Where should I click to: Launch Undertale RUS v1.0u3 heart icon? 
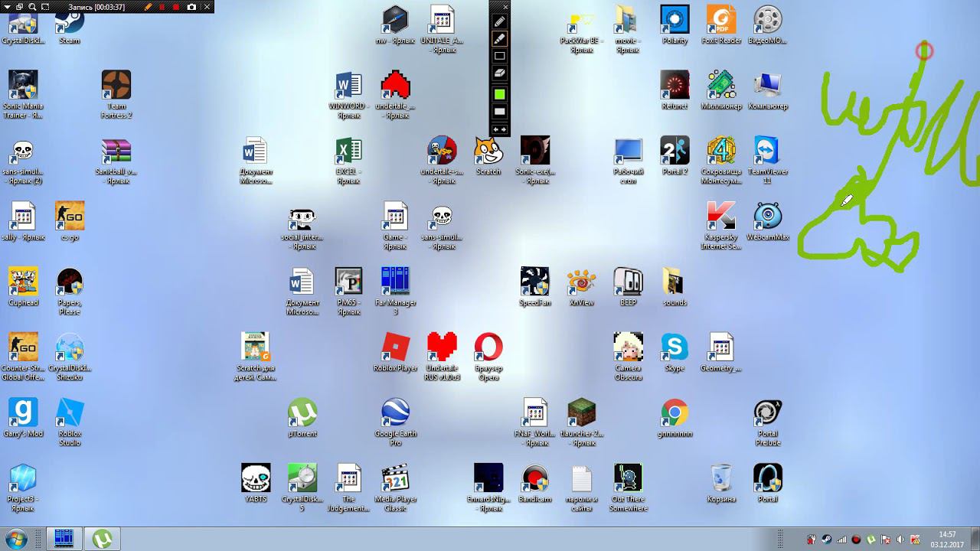click(442, 357)
